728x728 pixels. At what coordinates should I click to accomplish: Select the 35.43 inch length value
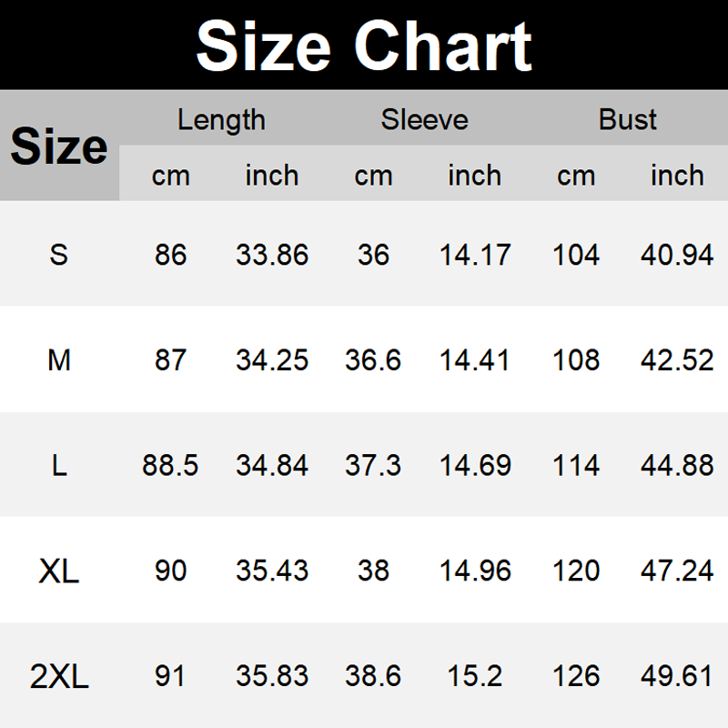point(272,571)
